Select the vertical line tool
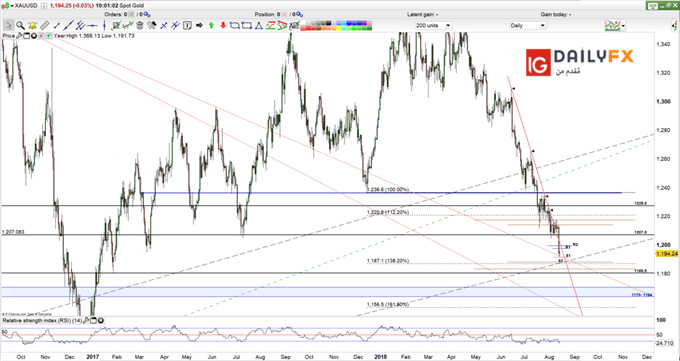Screen dimensions: 680x361 point(105,26)
